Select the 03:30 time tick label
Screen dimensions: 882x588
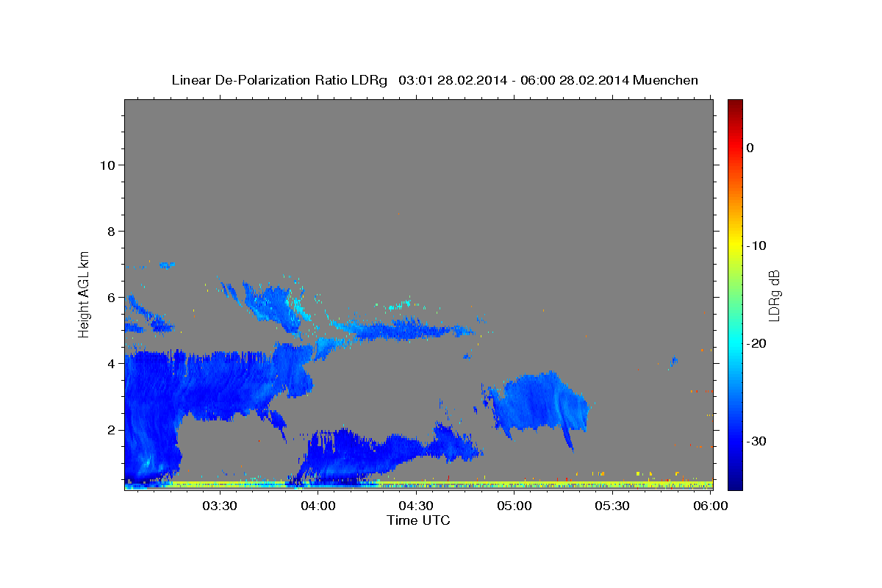220,506
